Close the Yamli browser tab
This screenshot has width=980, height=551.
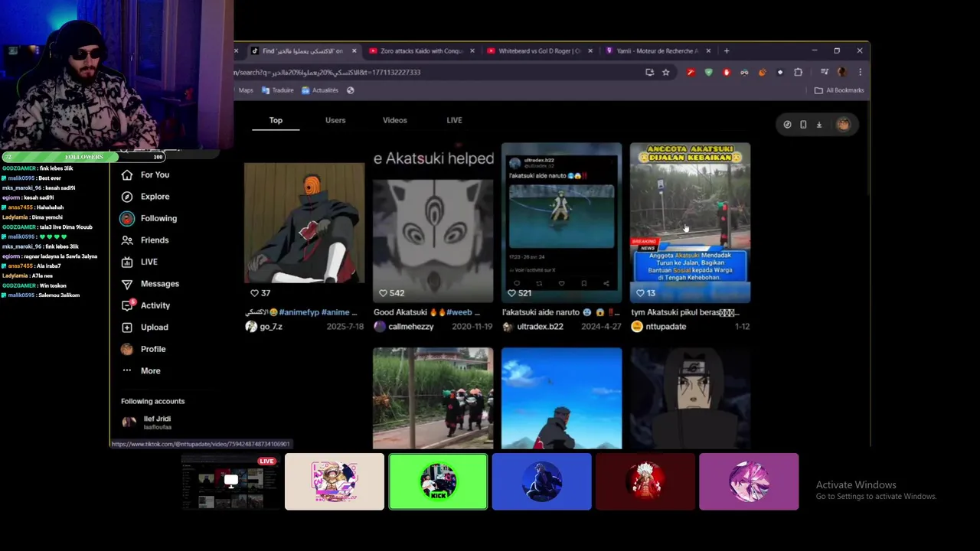[x=707, y=51]
